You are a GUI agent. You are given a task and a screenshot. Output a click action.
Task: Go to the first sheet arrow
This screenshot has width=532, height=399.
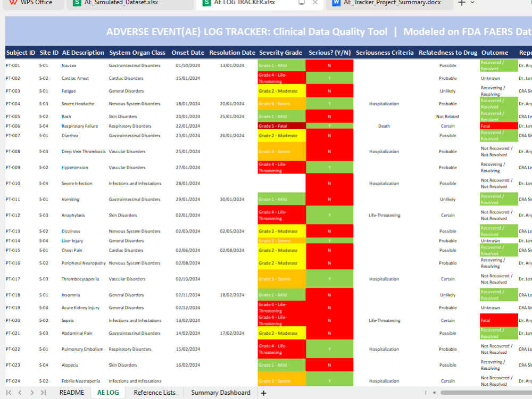[x=9, y=393]
